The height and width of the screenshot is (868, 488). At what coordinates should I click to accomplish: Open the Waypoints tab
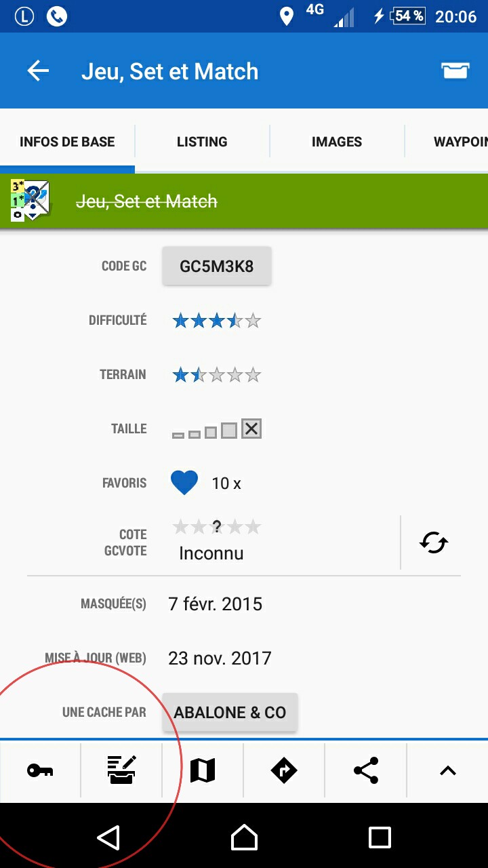(447, 142)
